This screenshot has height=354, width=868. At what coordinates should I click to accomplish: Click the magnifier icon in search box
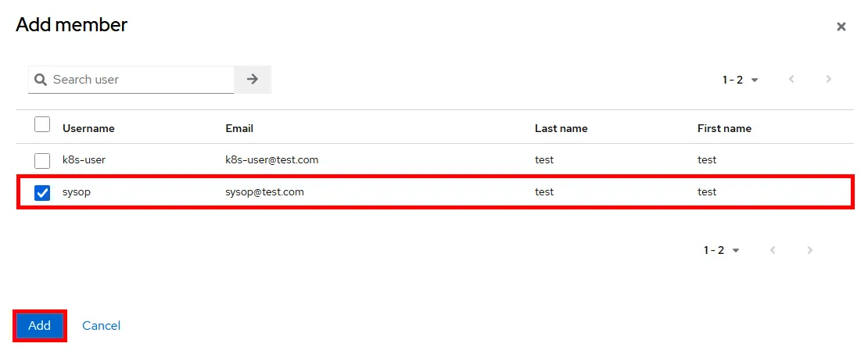click(x=41, y=80)
